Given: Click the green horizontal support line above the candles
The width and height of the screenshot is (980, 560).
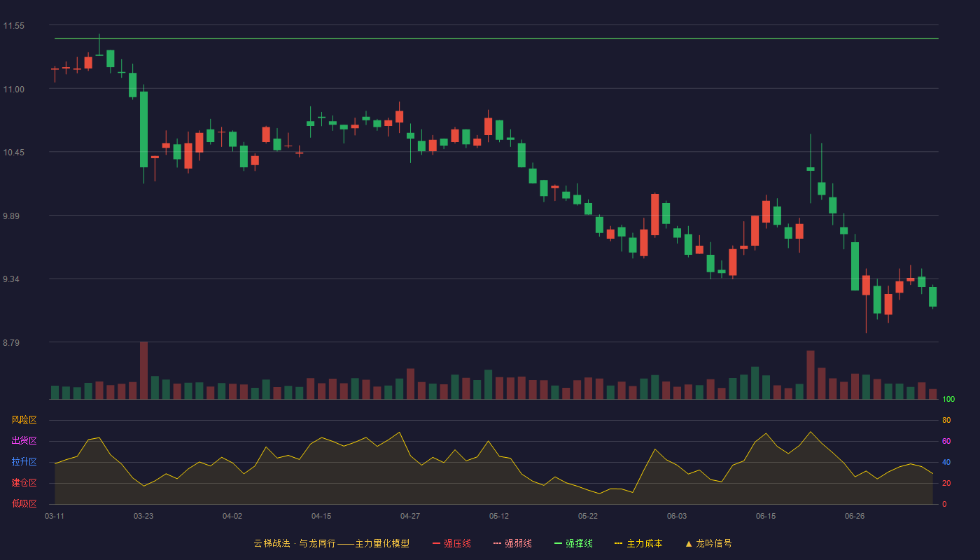Looking at the screenshot, I should 496,38.
